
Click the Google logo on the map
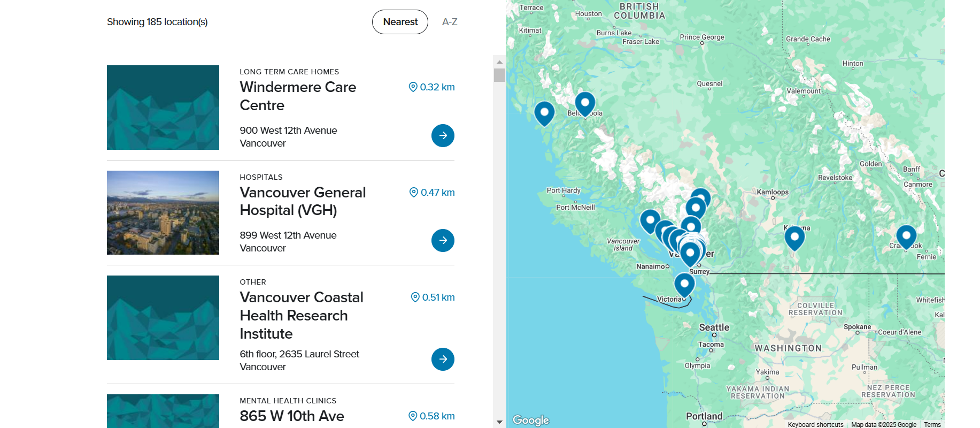tap(530, 421)
